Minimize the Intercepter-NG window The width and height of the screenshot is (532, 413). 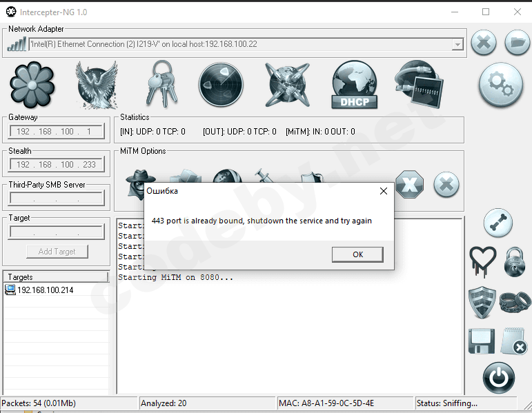click(x=455, y=12)
